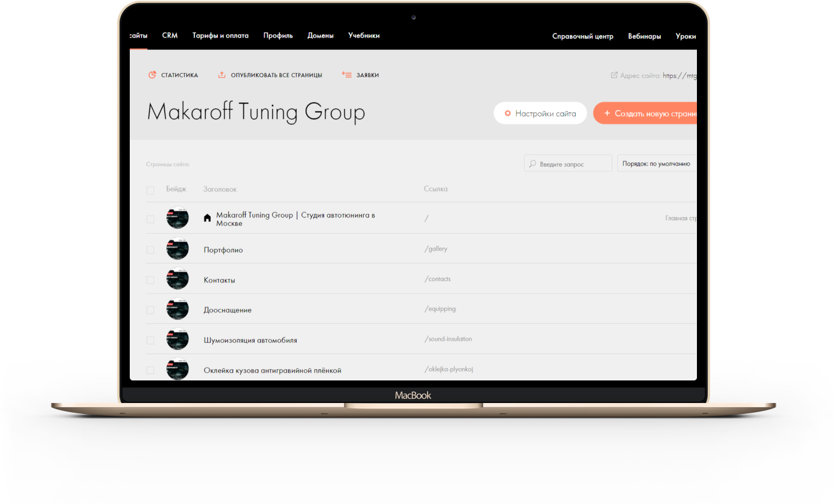Tick checkbox for Makaroff Tuning Group main page
The width and height of the screenshot is (834, 504).
(x=150, y=219)
